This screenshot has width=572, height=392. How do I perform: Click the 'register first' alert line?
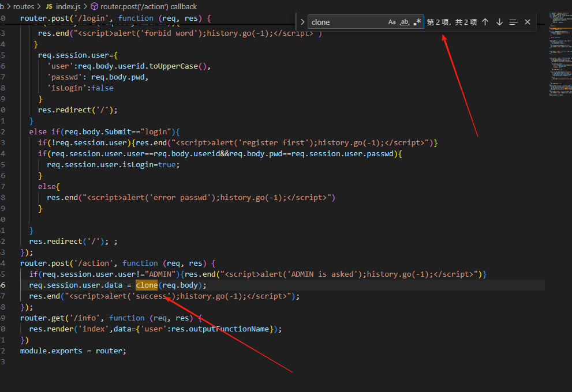pyautogui.click(x=238, y=142)
